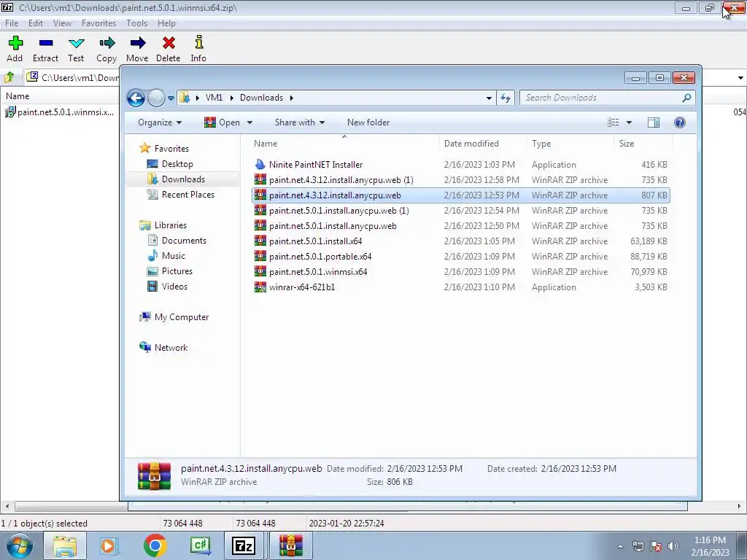Select paint.net.5.0.1.winmsi.x file in 7-Zip list
Viewport: 747px width, 560px height.
pyautogui.click(x=60, y=112)
